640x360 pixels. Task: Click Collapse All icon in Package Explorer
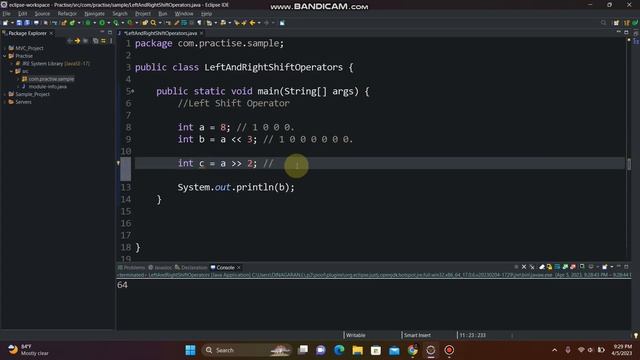coord(95,41)
